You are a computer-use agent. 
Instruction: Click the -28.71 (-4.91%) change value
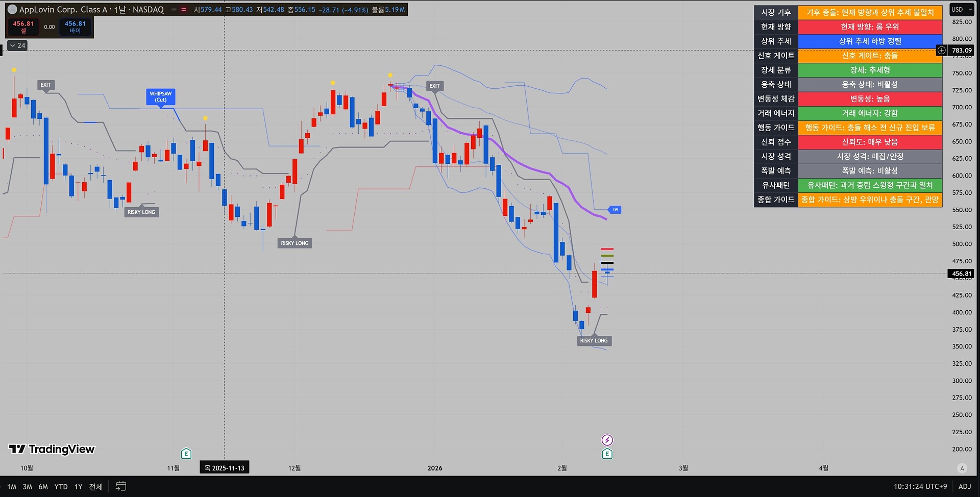coord(344,10)
